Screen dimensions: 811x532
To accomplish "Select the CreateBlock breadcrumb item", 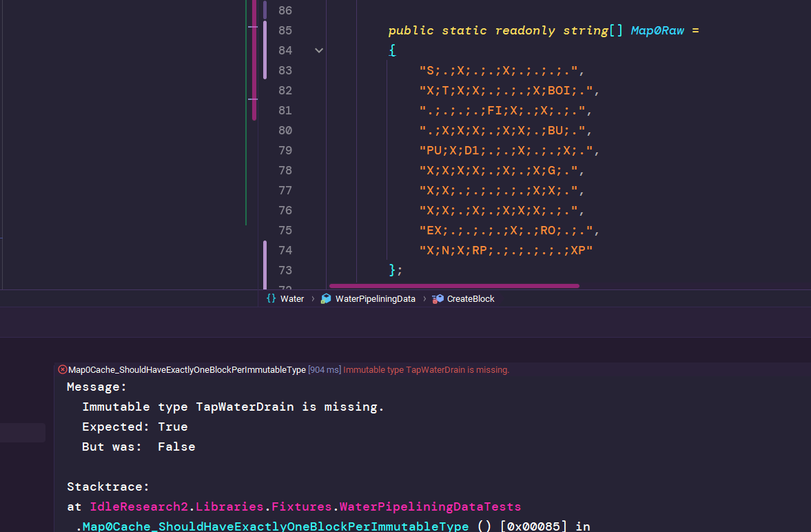I will tap(471, 298).
